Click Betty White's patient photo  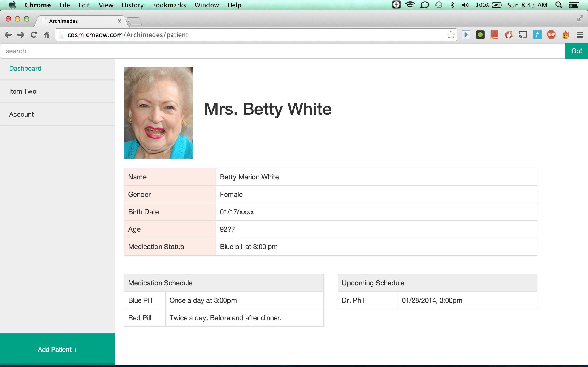pyautogui.click(x=158, y=113)
